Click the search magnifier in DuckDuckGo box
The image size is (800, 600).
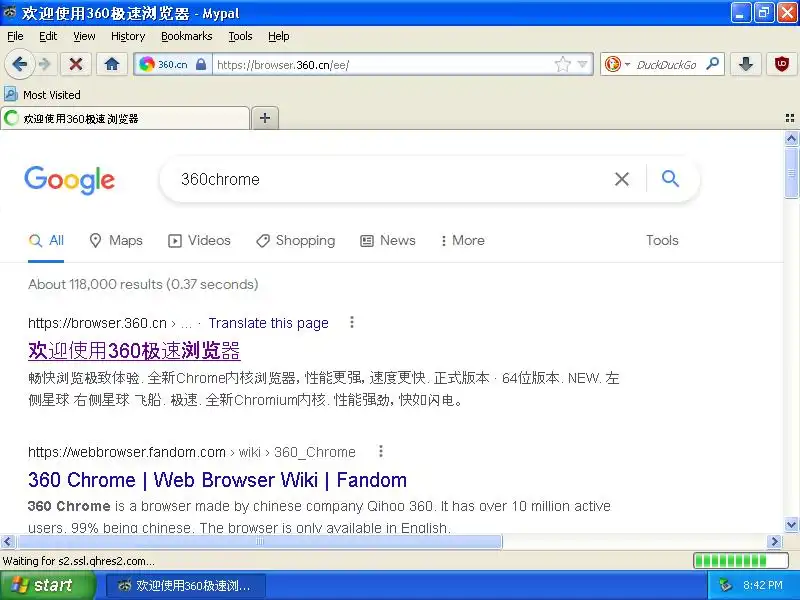tap(712, 64)
